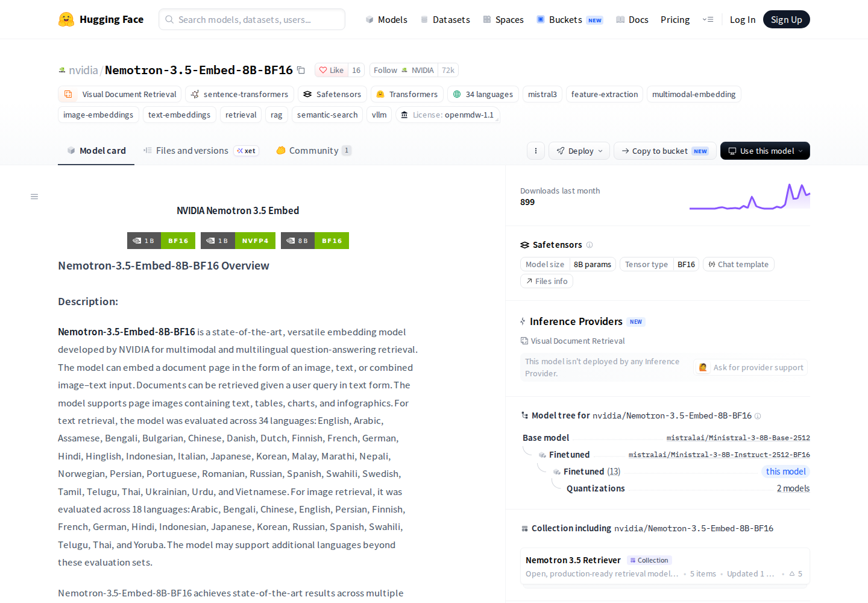
Task: Click the License openmdw-1.1 tag
Action: (448, 115)
